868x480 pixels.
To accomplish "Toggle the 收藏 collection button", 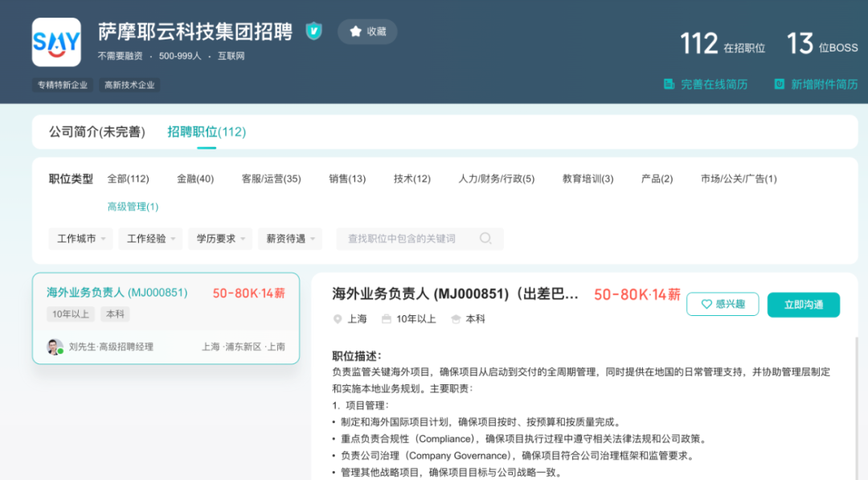I will 366,31.
